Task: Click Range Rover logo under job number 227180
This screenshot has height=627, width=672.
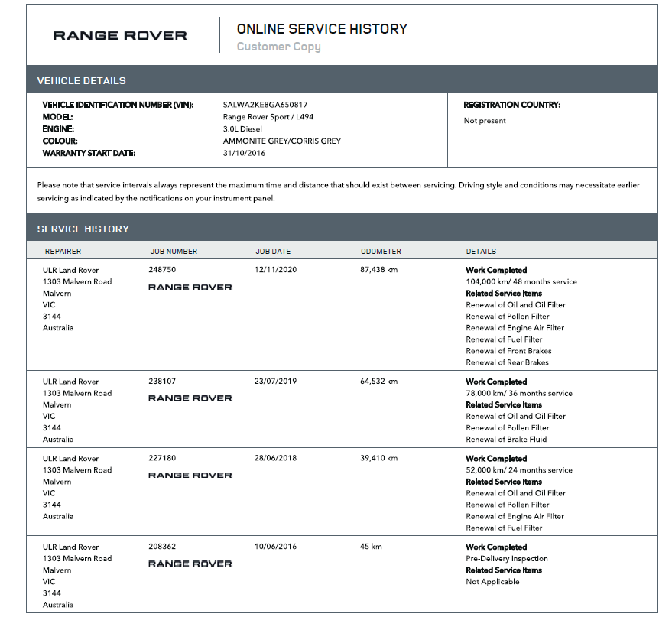Action: (x=190, y=476)
